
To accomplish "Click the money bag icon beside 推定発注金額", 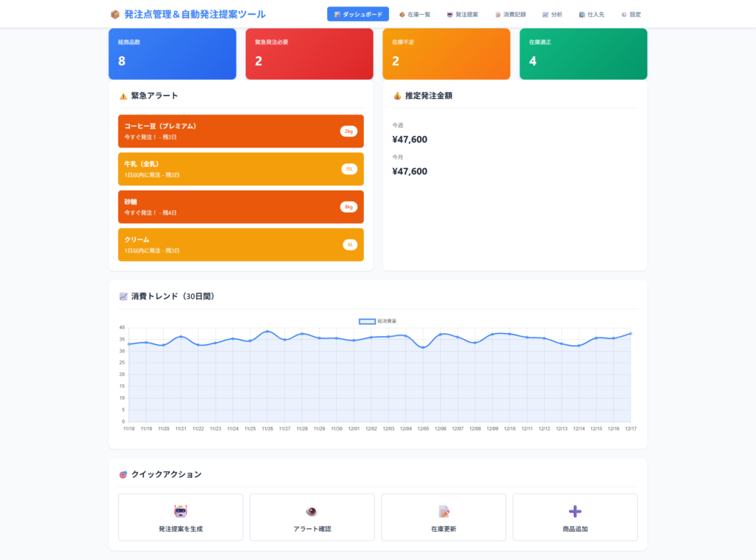I will click(x=397, y=96).
